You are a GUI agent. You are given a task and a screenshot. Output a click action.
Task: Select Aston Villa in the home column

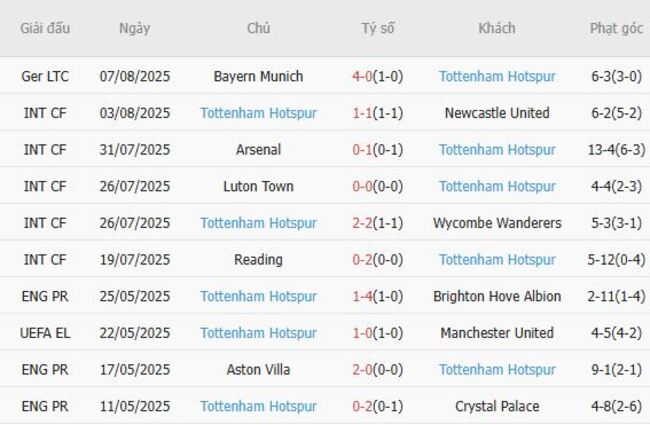pos(258,369)
